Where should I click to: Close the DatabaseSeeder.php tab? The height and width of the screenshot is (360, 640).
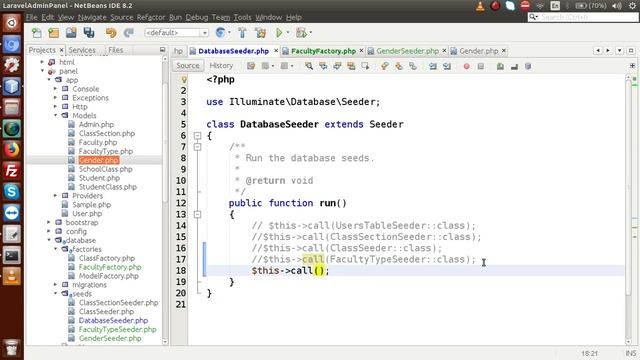pyautogui.click(x=276, y=51)
